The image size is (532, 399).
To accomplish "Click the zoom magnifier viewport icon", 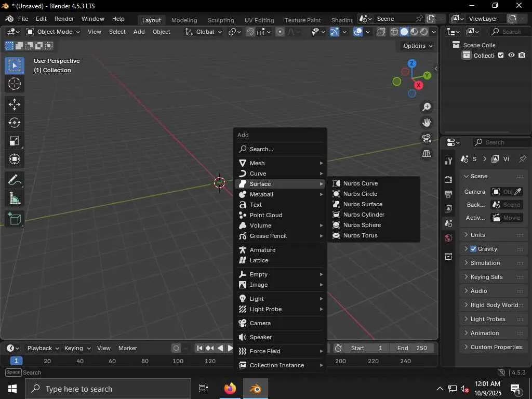I will (x=427, y=107).
